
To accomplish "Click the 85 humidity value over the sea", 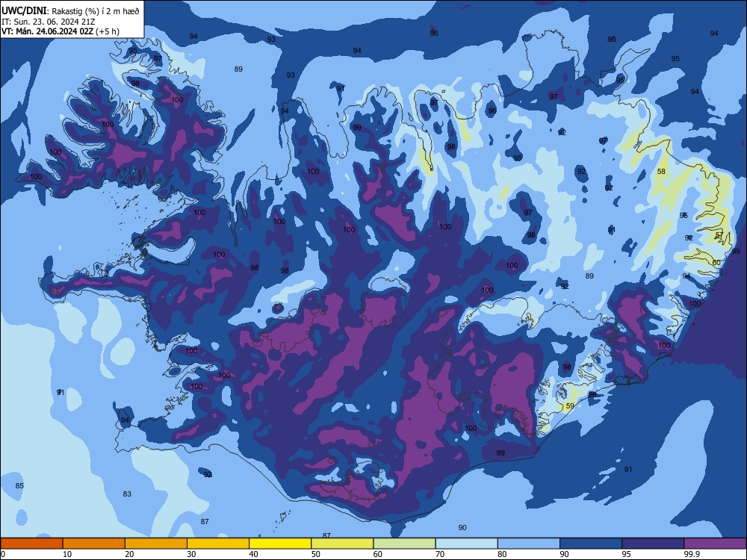I will pyautogui.click(x=19, y=486).
